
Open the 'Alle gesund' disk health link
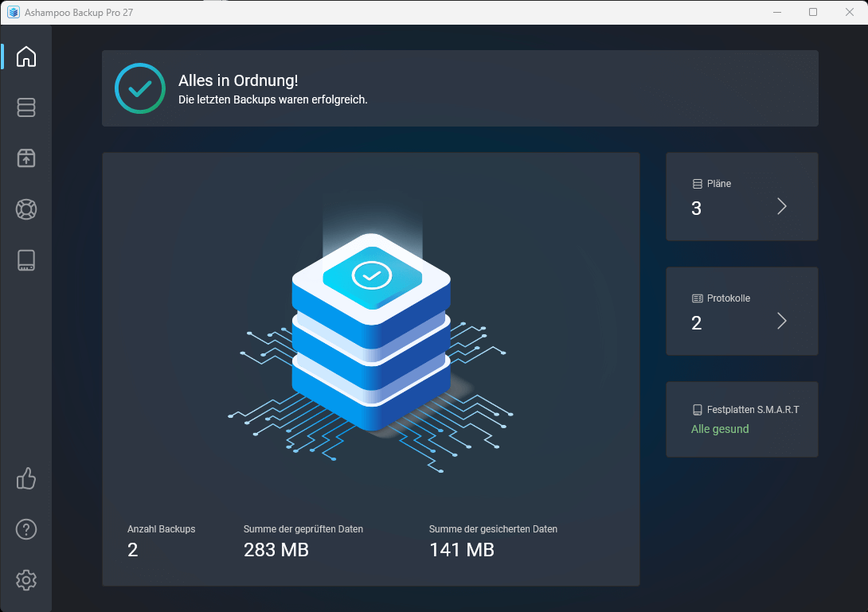coord(720,428)
